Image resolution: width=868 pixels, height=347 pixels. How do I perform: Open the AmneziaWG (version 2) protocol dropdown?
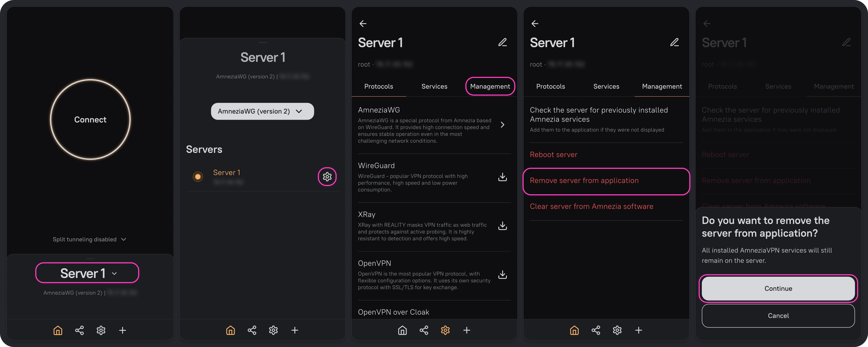[262, 111]
